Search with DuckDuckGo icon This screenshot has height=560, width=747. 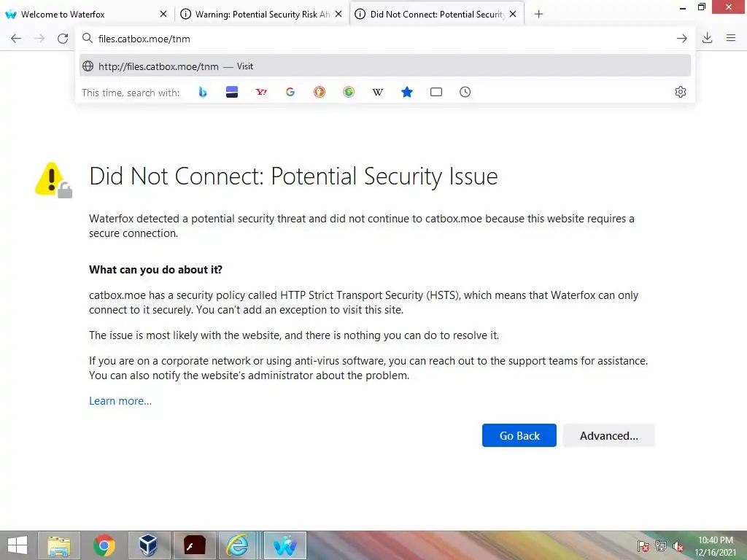(x=320, y=92)
